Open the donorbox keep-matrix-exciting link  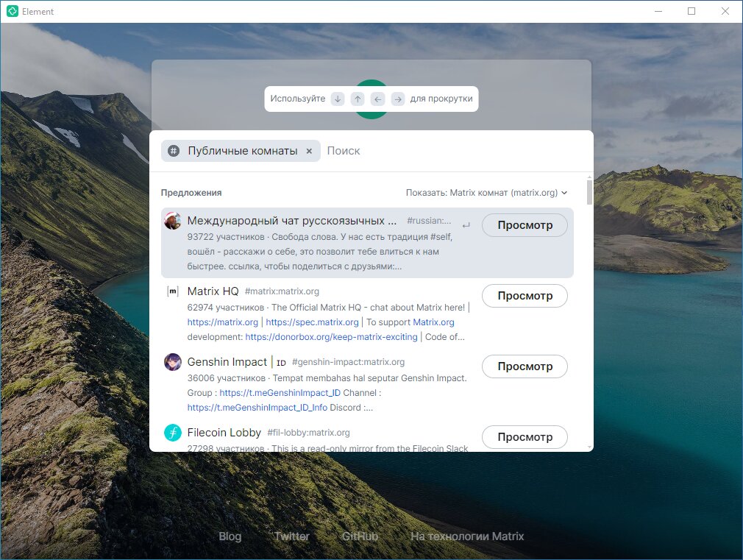(331, 337)
